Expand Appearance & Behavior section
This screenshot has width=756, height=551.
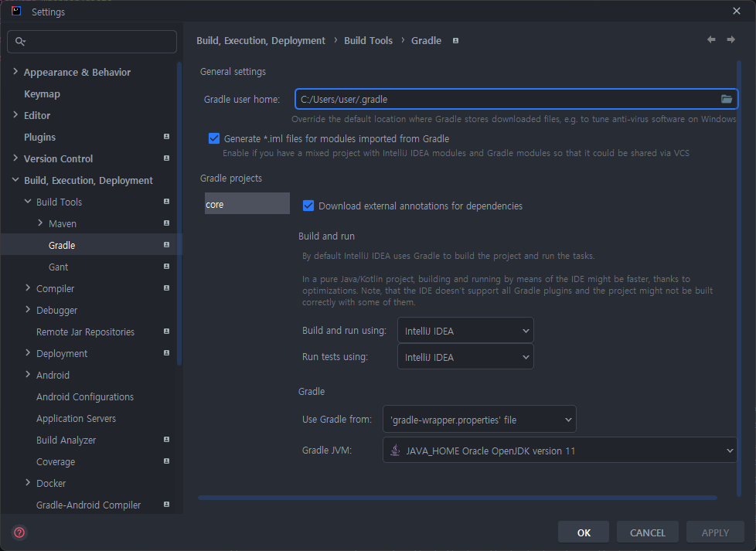tap(15, 72)
